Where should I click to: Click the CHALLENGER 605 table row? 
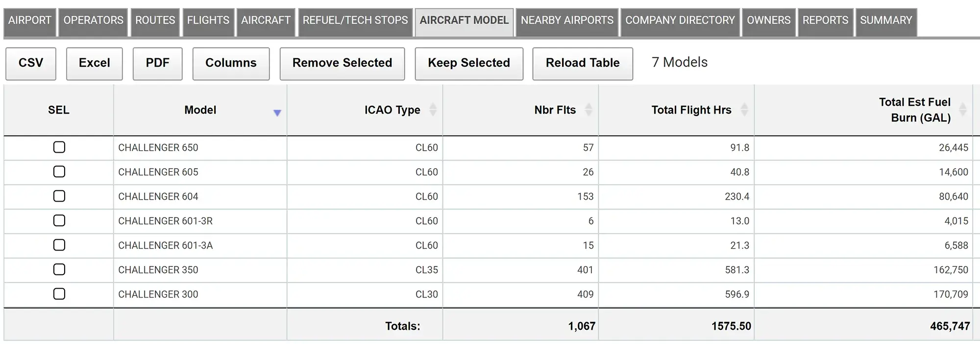coord(158,172)
